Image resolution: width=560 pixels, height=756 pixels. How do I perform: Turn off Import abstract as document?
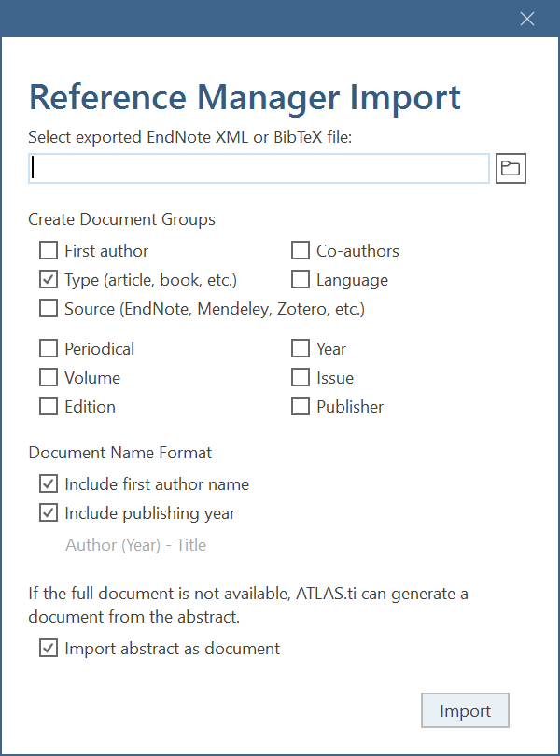tap(49, 648)
